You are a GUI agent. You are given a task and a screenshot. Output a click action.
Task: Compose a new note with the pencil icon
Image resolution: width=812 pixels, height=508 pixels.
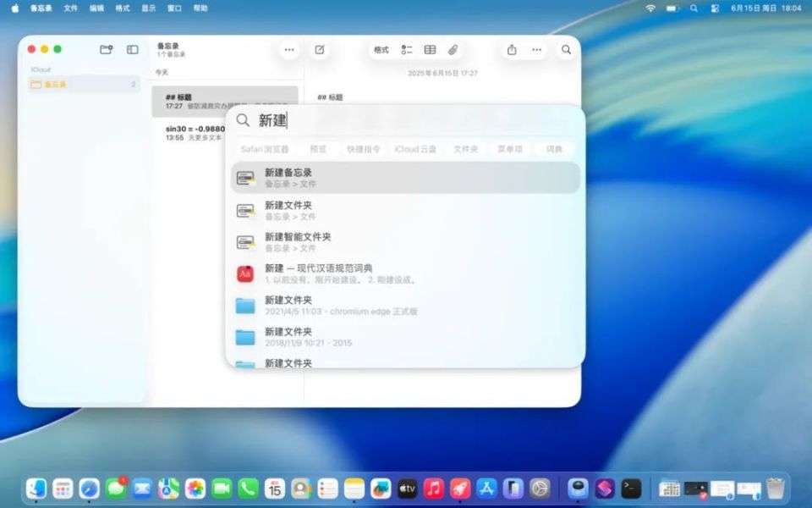320,50
